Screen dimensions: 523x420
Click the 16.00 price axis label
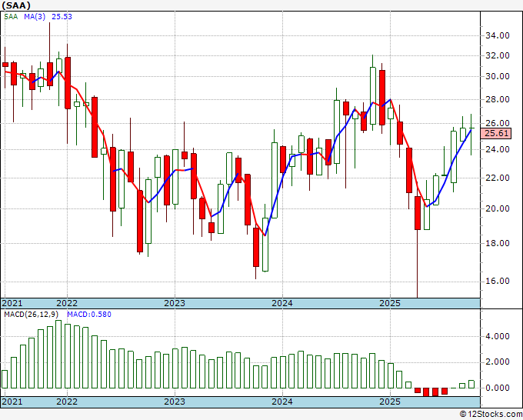pyautogui.click(x=498, y=281)
